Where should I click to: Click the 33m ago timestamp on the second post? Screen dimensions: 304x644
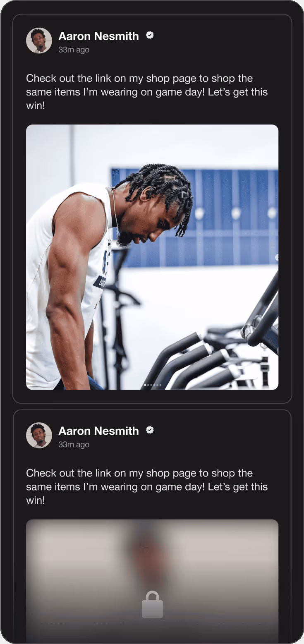74,445
